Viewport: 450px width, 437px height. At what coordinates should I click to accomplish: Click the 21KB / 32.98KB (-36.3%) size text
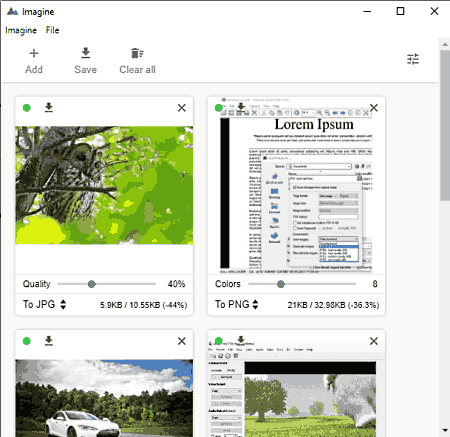(x=333, y=305)
